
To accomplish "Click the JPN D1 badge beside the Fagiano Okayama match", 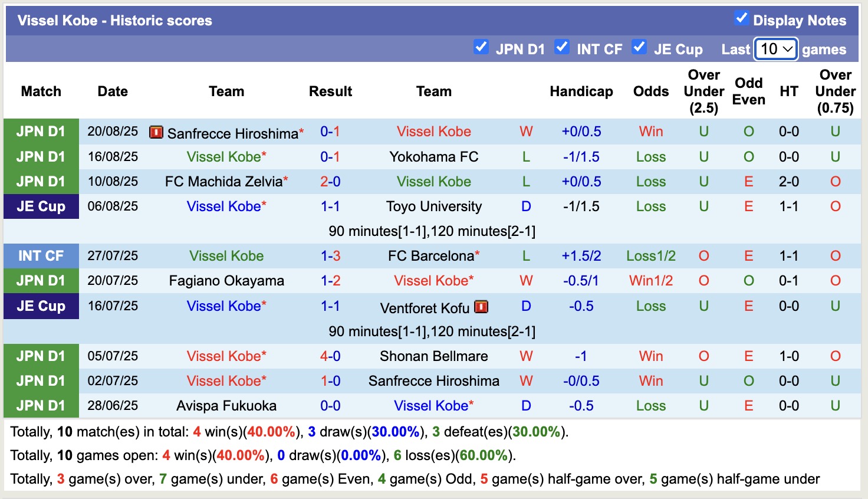I will click(x=41, y=281).
